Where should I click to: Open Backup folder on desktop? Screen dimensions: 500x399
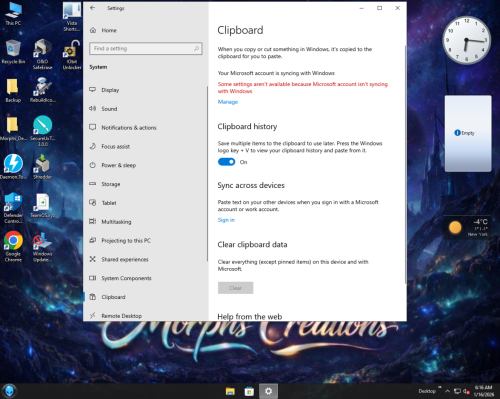[13, 91]
